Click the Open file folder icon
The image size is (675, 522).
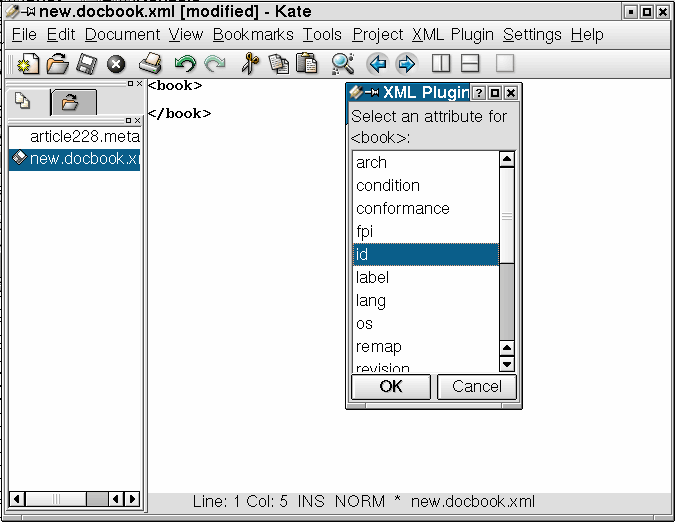point(57,65)
